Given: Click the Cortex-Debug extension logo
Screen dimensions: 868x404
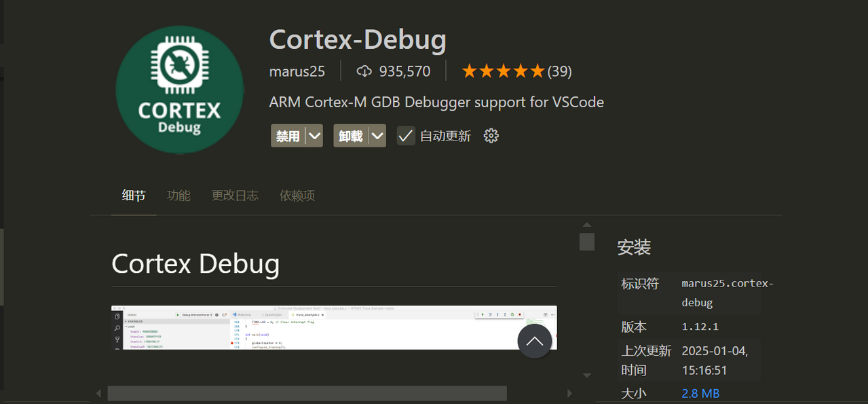Looking at the screenshot, I should [179, 90].
